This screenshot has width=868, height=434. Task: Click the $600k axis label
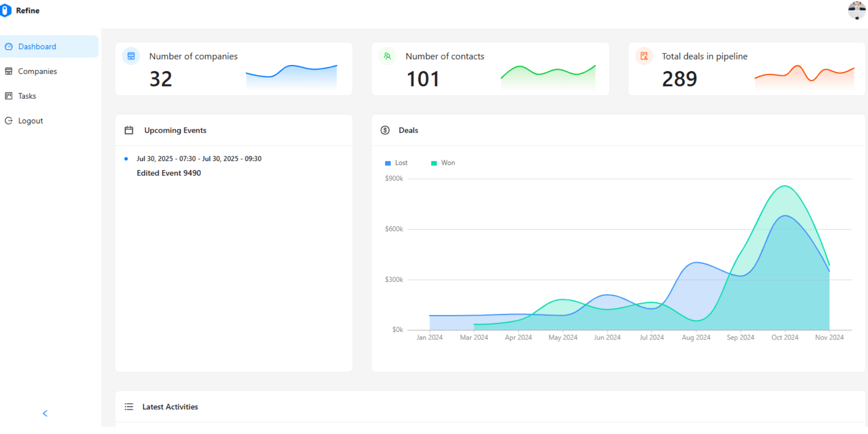pos(394,229)
